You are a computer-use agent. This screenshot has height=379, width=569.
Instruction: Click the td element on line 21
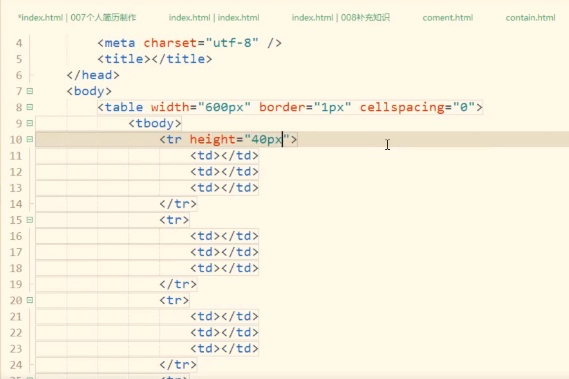coord(224,316)
